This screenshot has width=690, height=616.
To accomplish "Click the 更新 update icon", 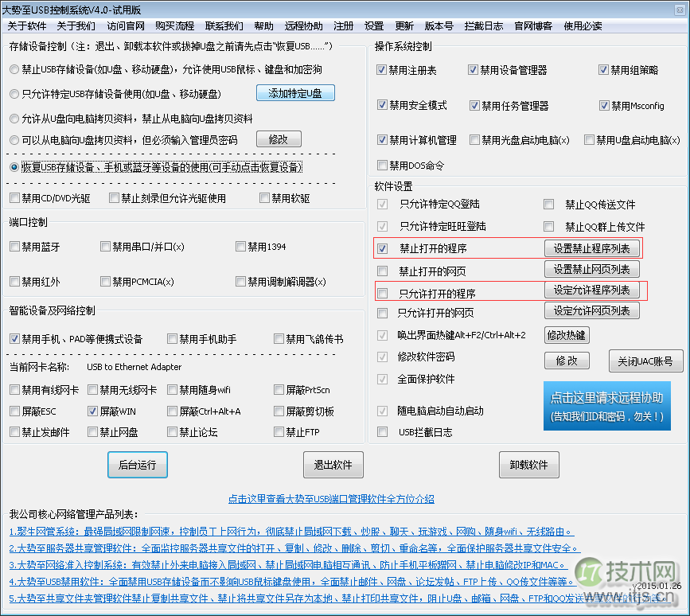I will tap(404, 25).
